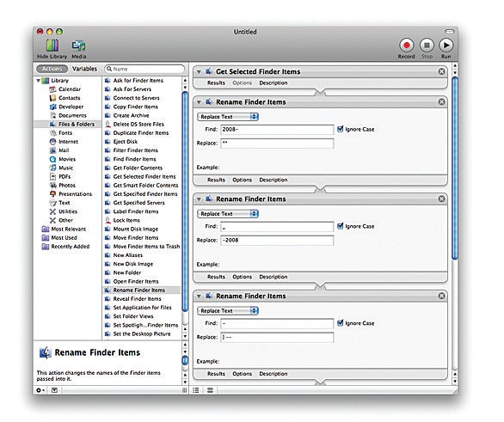Collapse the Library tree disclosure triangle
The image size is (504, 422).
click(x=39, y=81)
